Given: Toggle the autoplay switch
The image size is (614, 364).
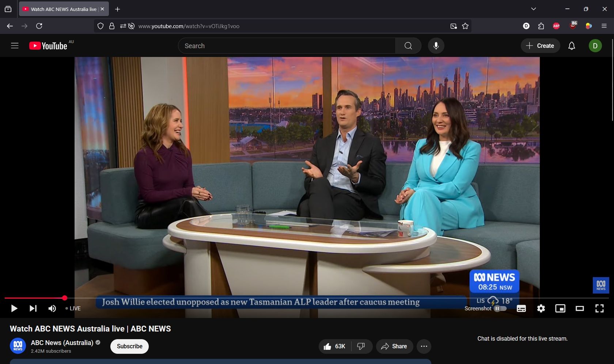Looking at the screenshot, I should (500, 309).
